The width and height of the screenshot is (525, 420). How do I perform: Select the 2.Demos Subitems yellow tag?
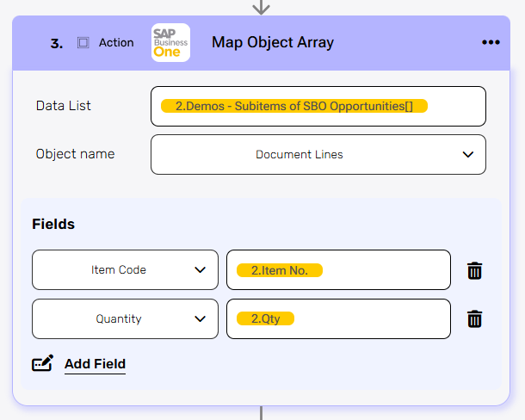(293, 106)
